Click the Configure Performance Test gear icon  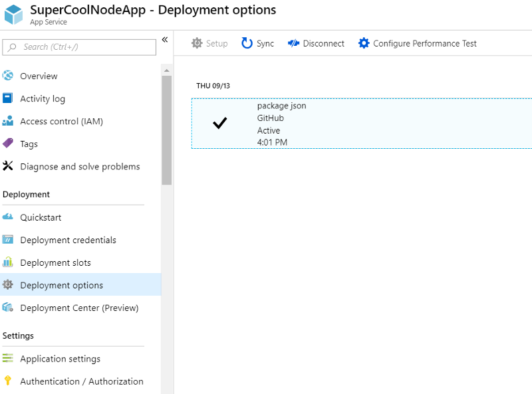pyautogui.click(x=364, y=43)
